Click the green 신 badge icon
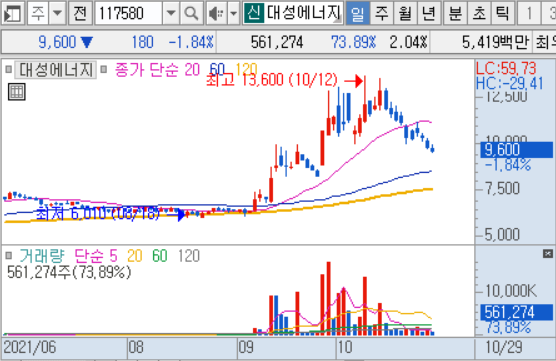556x361 pixels. 254,13
